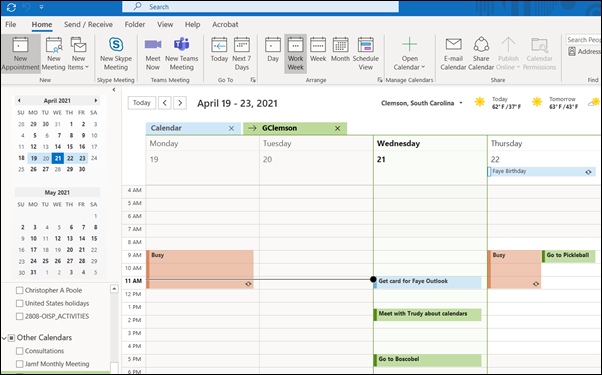Screen dimensions: 602x375
Task: Toggle Jamf Monthly Meeting calendar
Action: pos(20,364)
